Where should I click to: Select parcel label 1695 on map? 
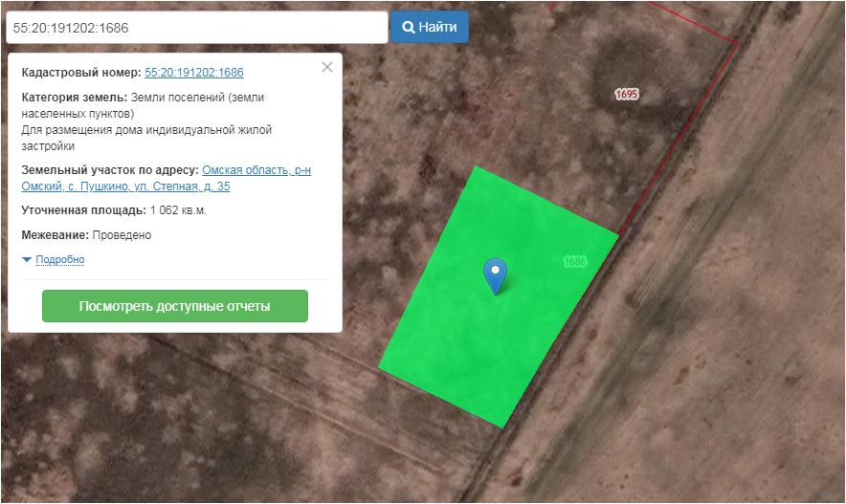point(627,95)
